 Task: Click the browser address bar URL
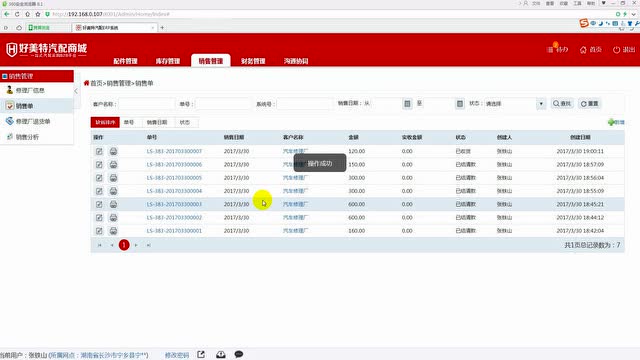click(111, 14)
